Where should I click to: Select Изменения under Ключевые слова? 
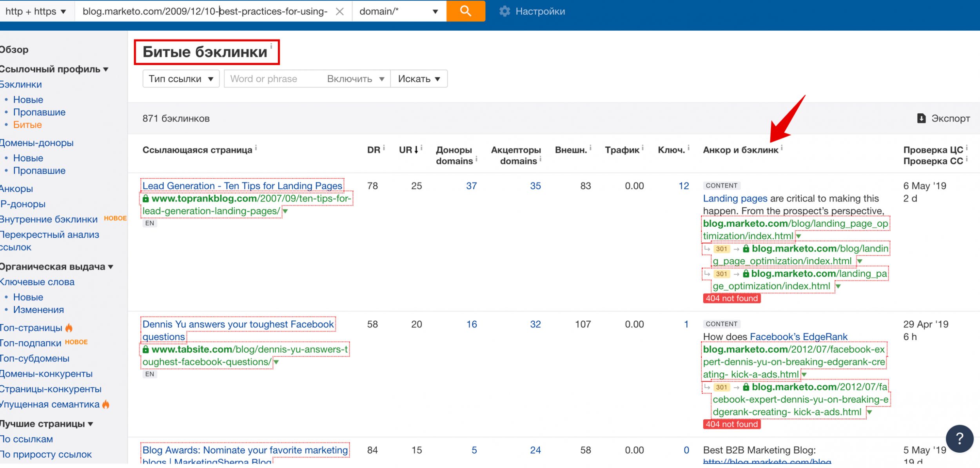38,310
